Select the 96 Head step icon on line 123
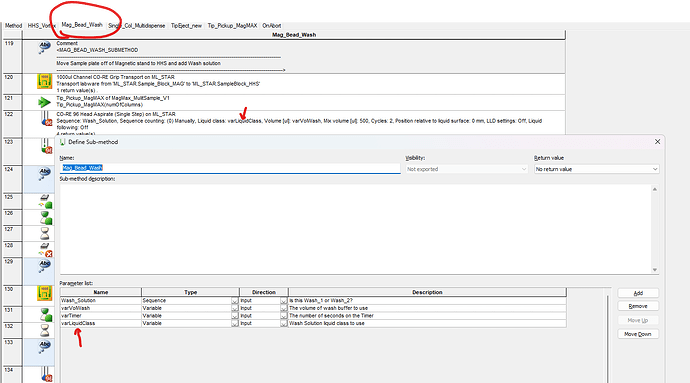Image resolution: width=690 pixels, height=383 pixels. [46, 147]
